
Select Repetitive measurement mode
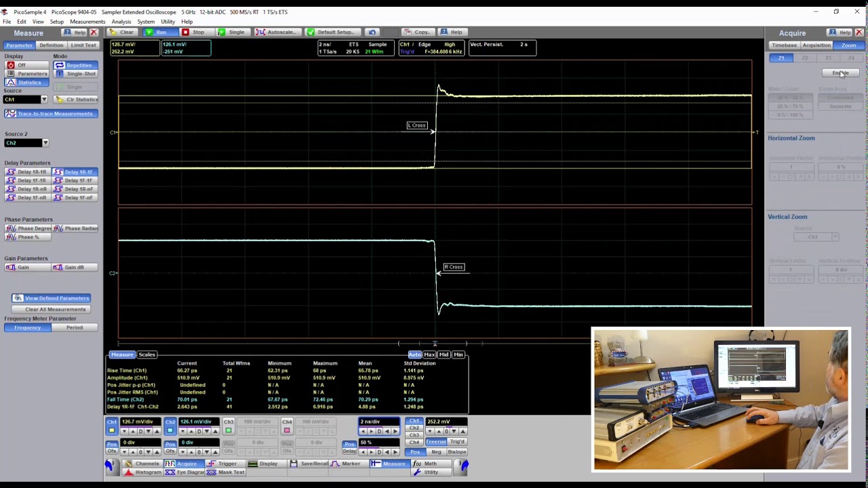tap(75, 65)
